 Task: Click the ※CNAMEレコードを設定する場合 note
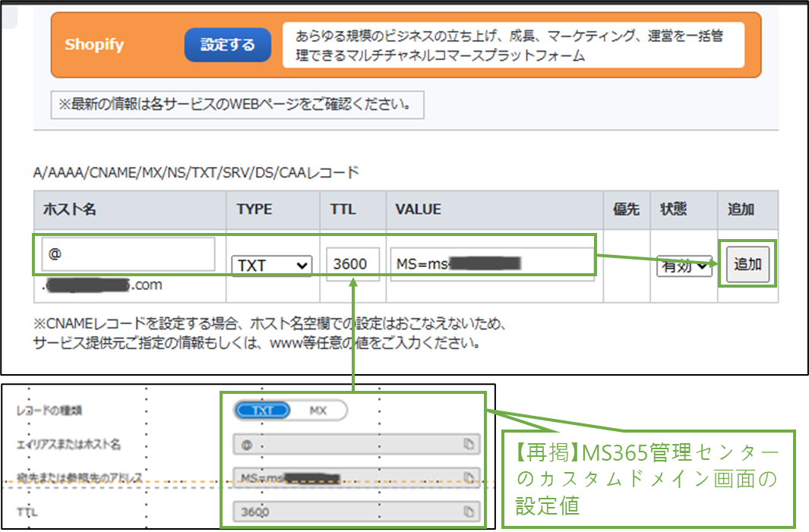click(270, 333)
